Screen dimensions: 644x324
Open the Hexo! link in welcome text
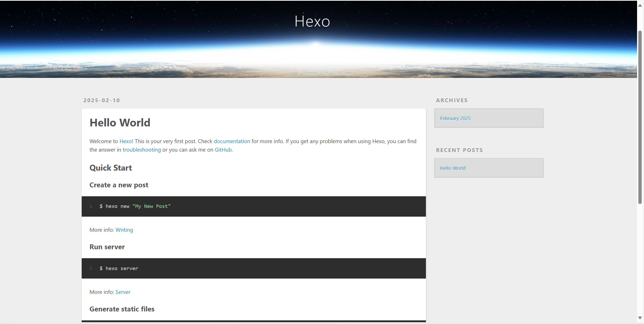126,141
